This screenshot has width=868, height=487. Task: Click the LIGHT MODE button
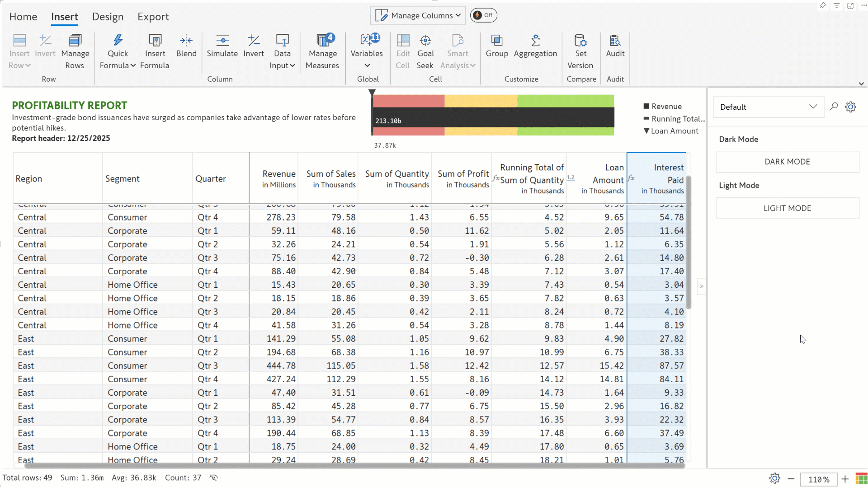(x=787, y=208)
